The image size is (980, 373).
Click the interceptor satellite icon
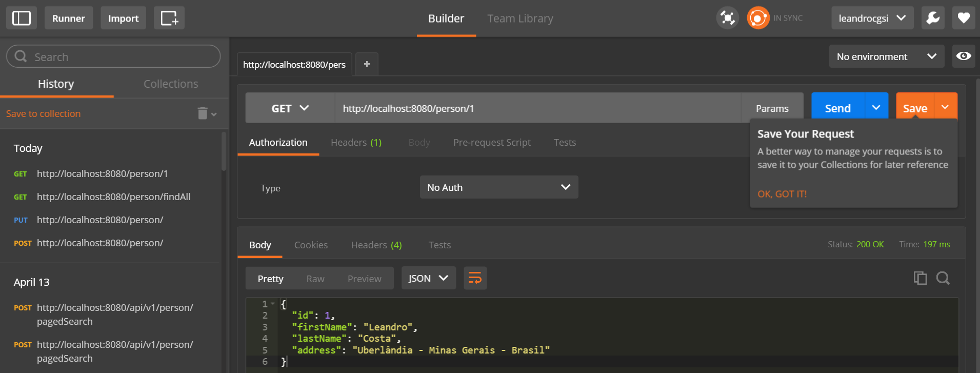[727, 18]
